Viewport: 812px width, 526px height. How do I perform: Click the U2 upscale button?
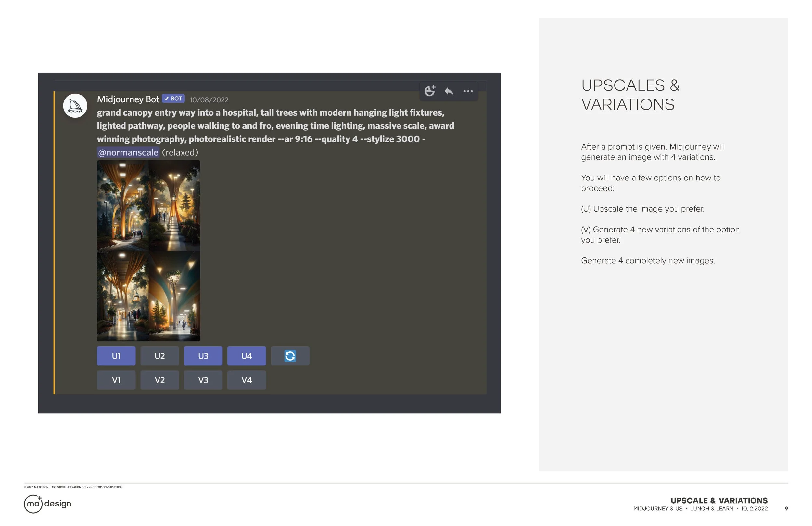(160, 356)
